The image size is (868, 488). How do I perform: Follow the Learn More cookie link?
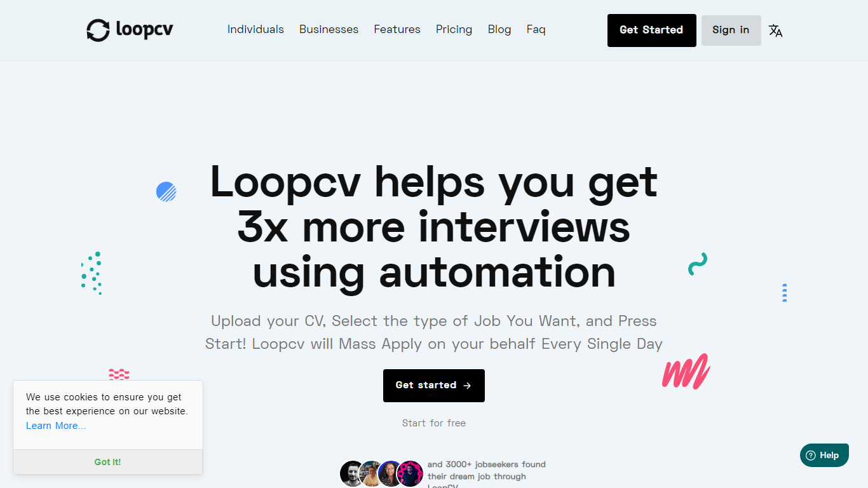56,426
